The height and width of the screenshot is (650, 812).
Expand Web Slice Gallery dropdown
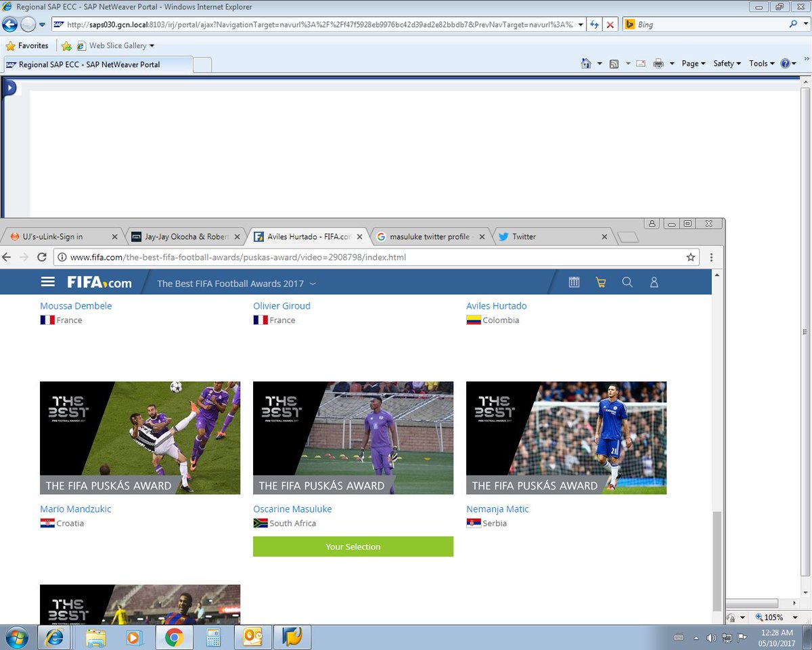click(152, 46)
